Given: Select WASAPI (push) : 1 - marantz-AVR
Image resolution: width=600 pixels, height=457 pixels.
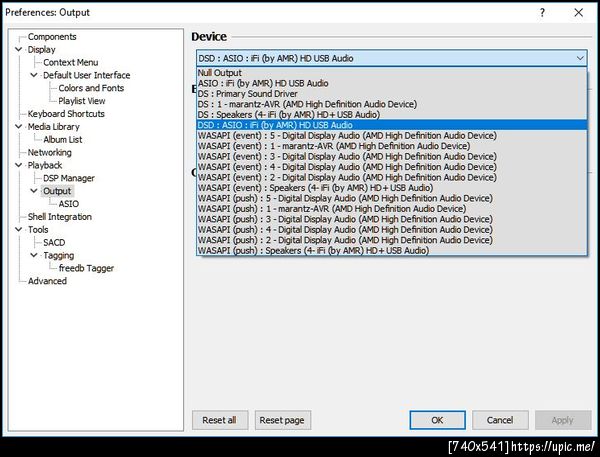Looking at the screenshot, I should coord(392,209).
